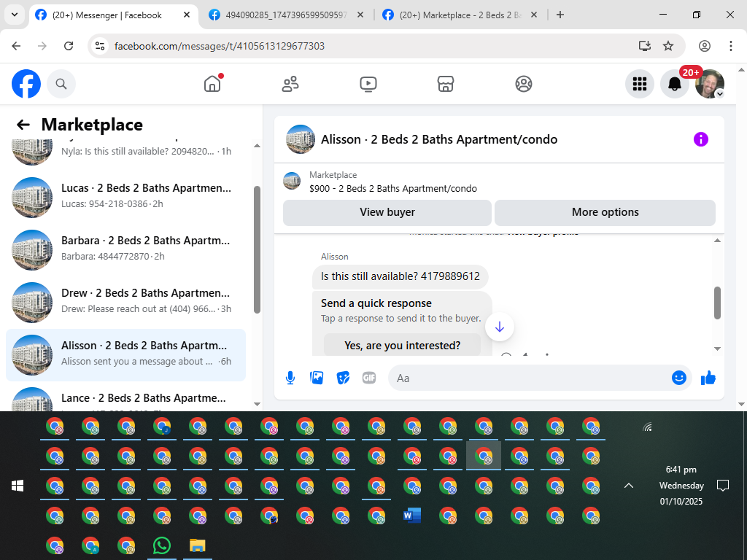Image resolution: width=747 pixels, height=560 pixels.
Task: Send a thumbs-up like
Action: coord(708,378)
